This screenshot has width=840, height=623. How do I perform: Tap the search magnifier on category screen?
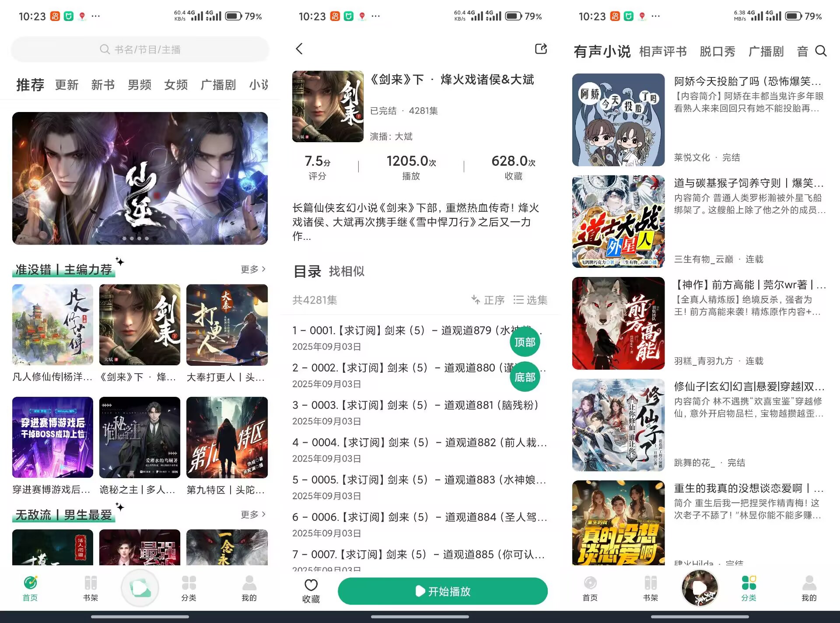(x=821, y=51)
